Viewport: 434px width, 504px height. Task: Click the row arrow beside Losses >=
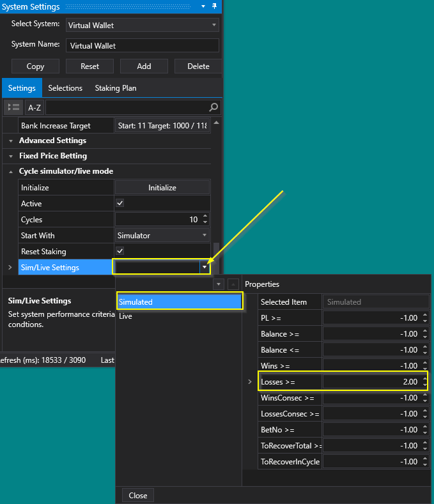click(x=250, y=382)
